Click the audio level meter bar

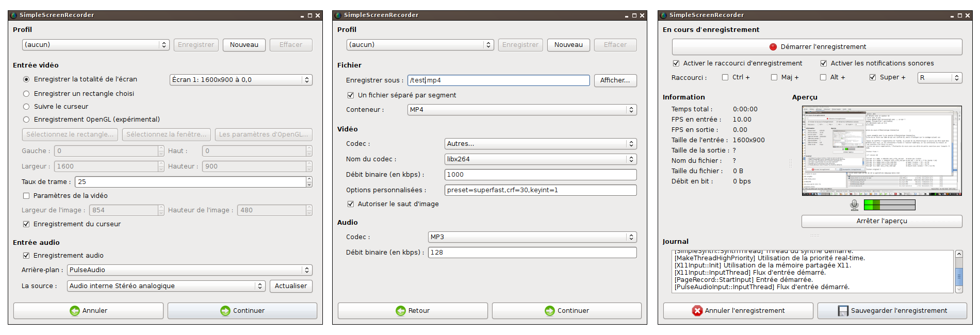pos(890,205)
